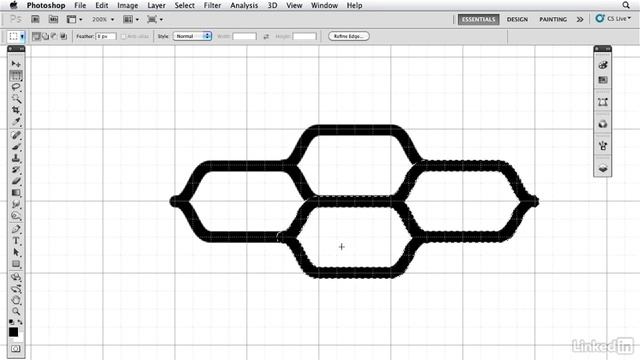Select the 3D Object Rotate tool
This screenshot has height=360, width=640.
pyautogui.click(x=16, y=278)
